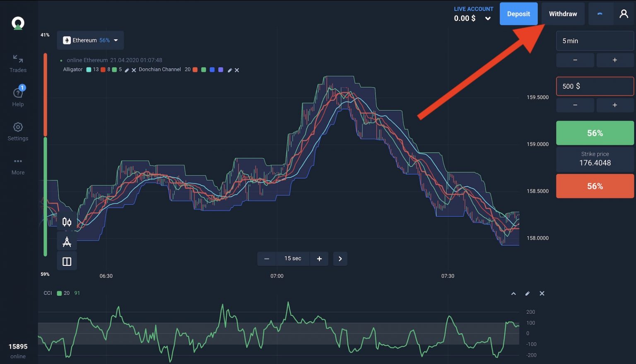Expand the live account balance dropdown
The height and width of the screenshot is (364, 636).
click(x=487, y=19)
